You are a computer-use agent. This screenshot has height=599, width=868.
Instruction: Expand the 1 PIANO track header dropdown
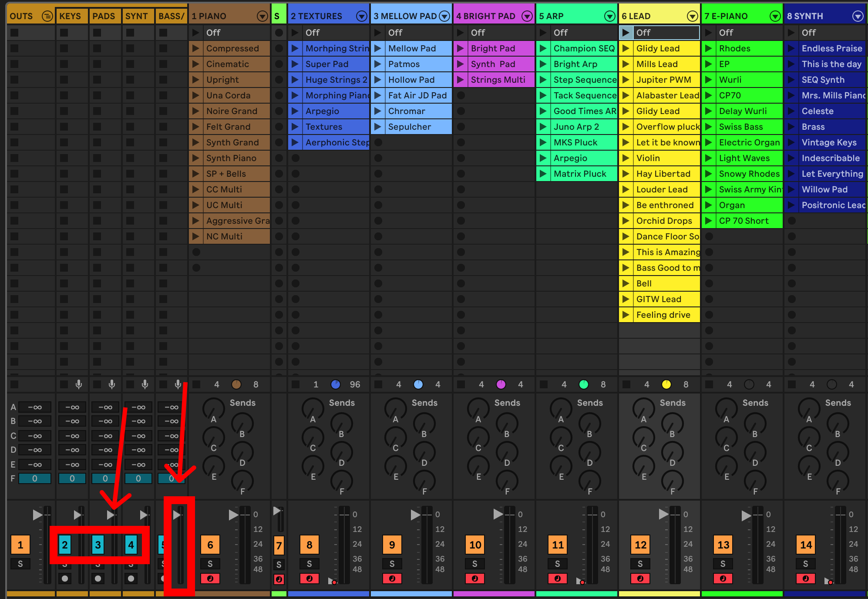(262, 16)
